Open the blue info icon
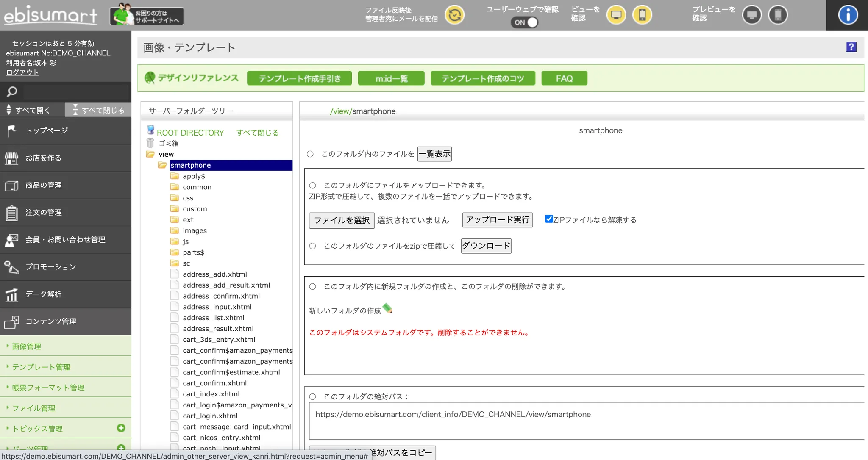868x460 pixels. point(848,15)
